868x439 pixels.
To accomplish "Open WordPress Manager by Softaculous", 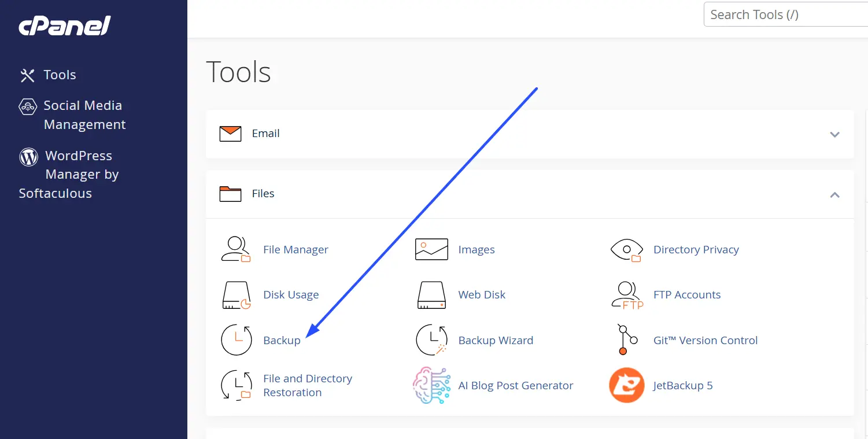I will click(x=69, y=175).
